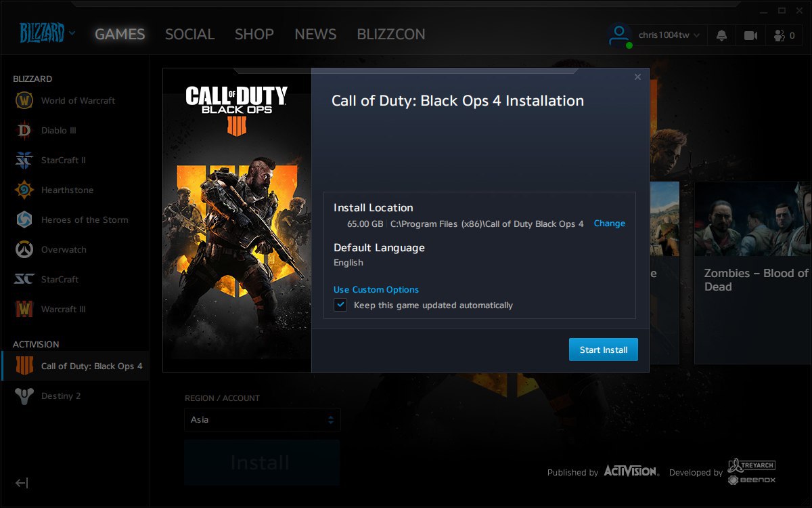Open the notifications bell icon
Viewport: 812px width, 508px height.
(x=722, y=35)
